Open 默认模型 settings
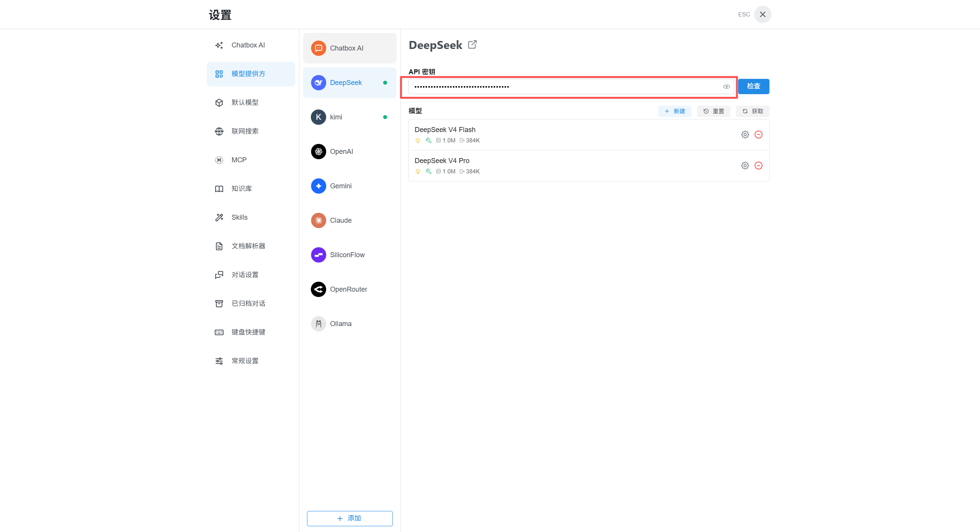Screen dimensions: 980x532 point(251,103)
